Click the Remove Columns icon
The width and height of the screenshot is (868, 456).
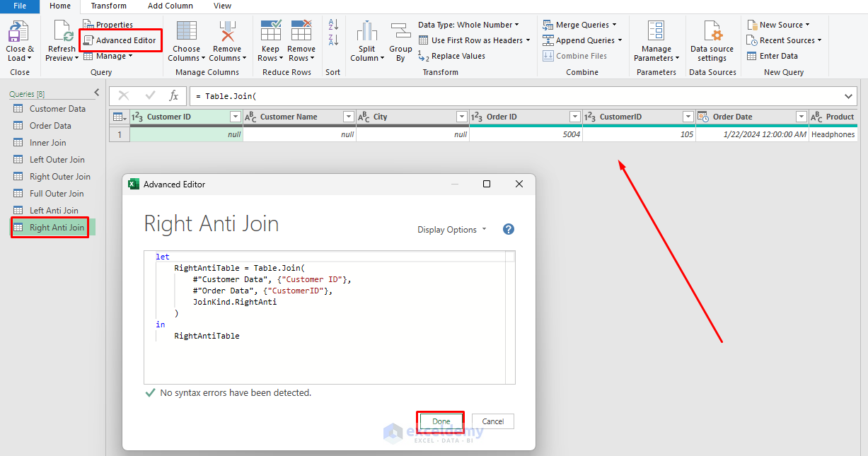(x=227, y=31)
